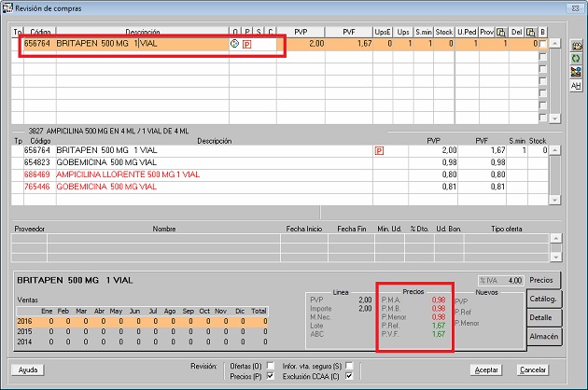The image size is (588, 390).
Task: Click PVP value 0,80 in AMPICILINA LLORENTE row
Action: point(449,174)
